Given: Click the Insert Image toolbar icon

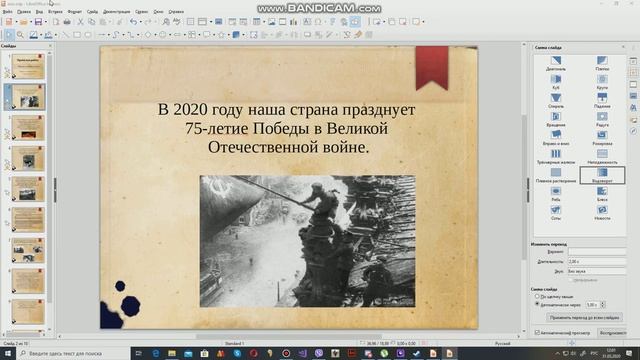Looking at the screenshot, I should pyautogui.click(x=271, y=22).
